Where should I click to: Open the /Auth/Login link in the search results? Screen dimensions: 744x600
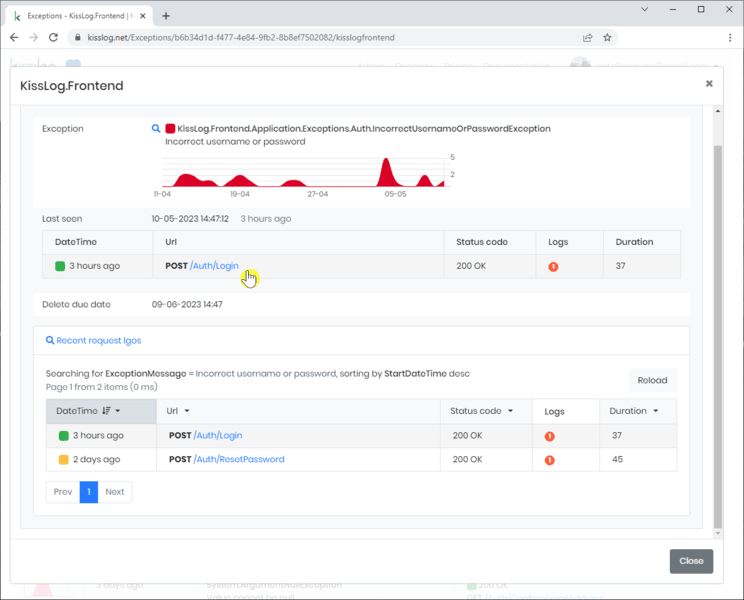pos(218,435)
